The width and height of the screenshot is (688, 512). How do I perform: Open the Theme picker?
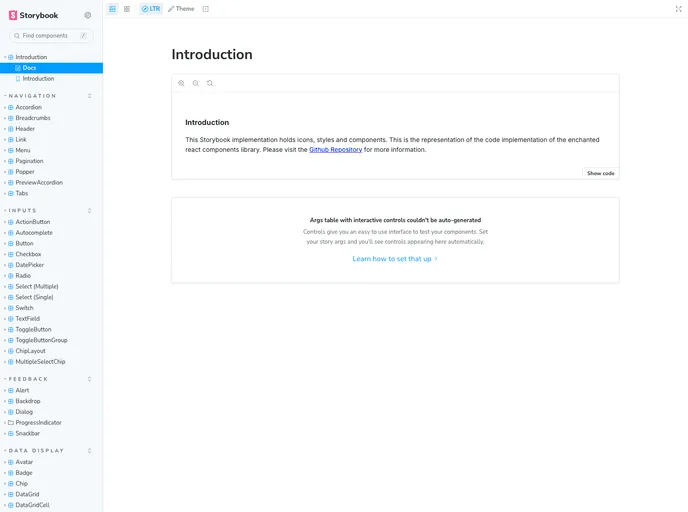[181, 9]
